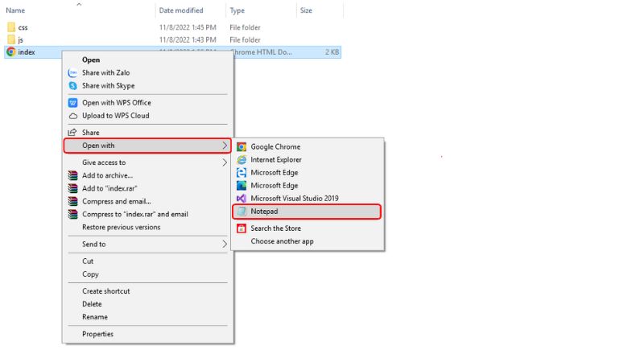This screenshot has height=362, width=644.
Task: Click the Internet Explorer icon in submenu
Action: [x=242, y=160]
